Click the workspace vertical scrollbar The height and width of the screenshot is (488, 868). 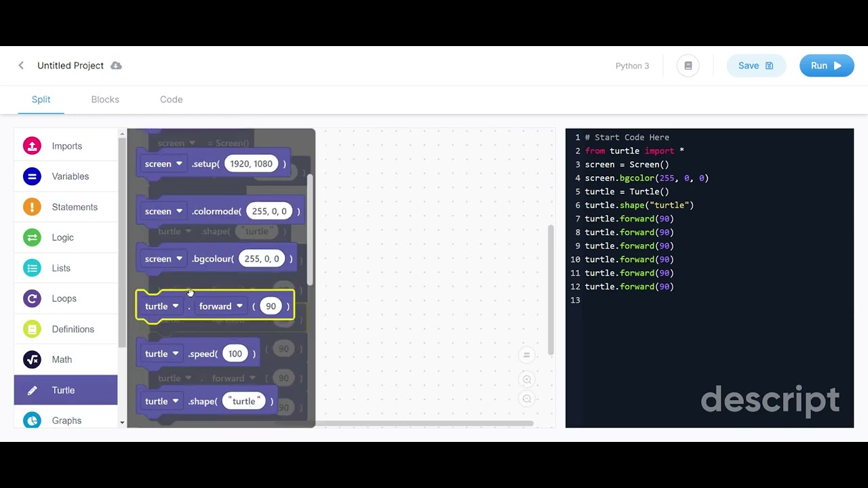click(x=551, y=289)
